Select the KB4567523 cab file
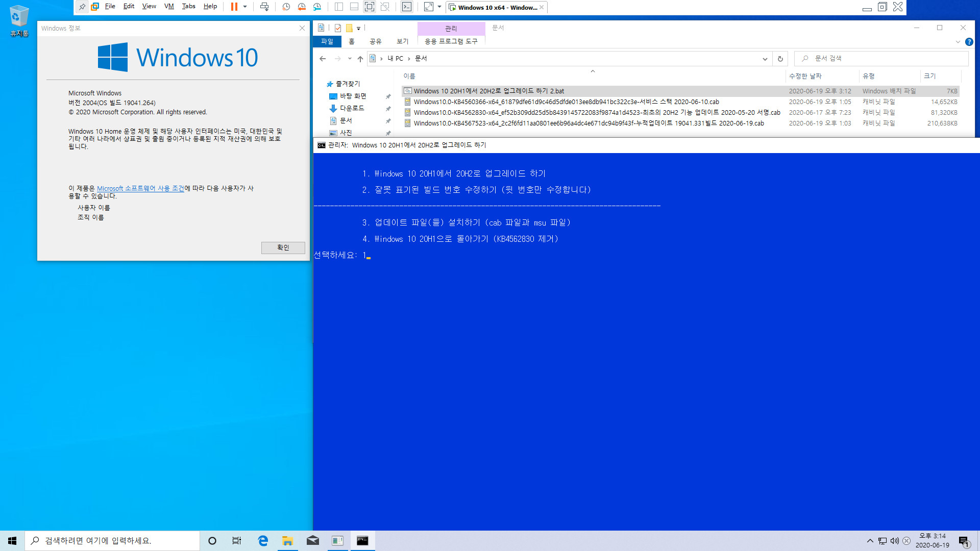This screenshot has width=980, height=551. (681, 123)
